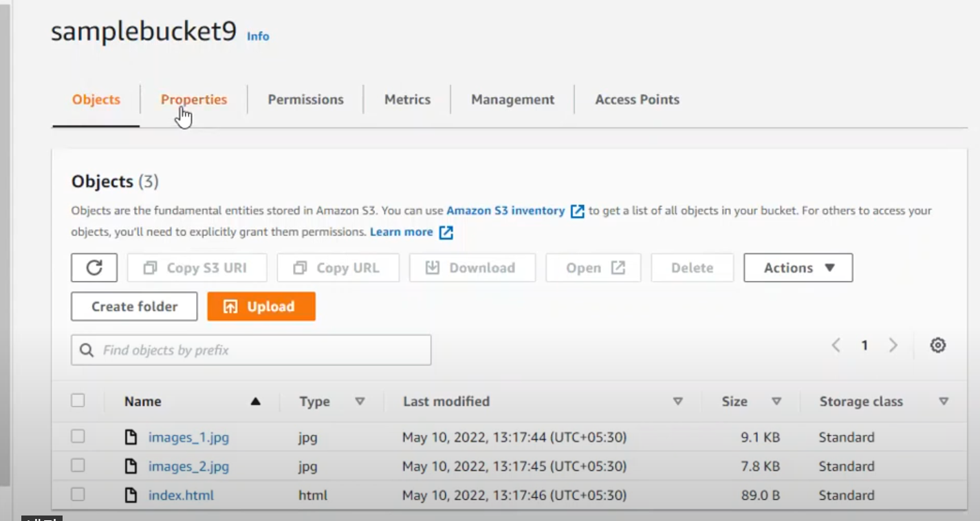Click the Last modified column header
Image resolution: width=980 pixels, height=521 pixels.
pyautogui.click(x=446, y=401)
